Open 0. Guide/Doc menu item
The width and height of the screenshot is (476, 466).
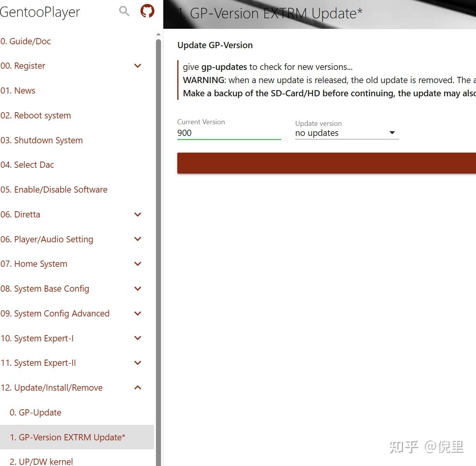(26, 41)
